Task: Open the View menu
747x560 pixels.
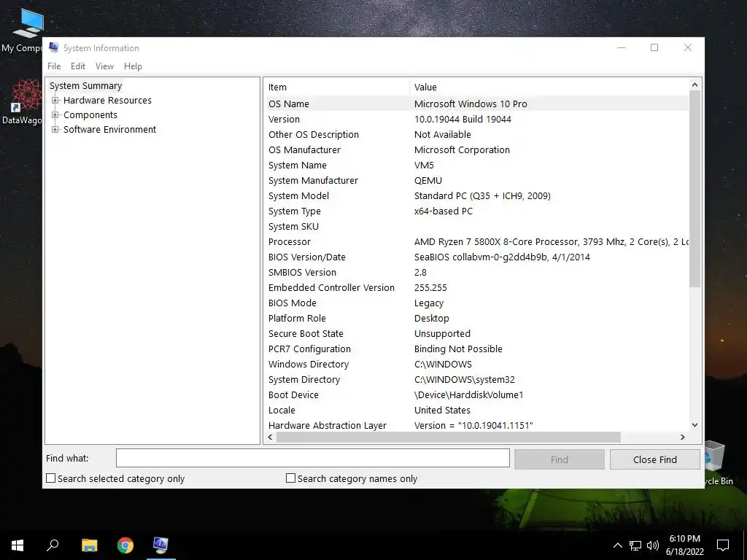Action: (104, 66)
